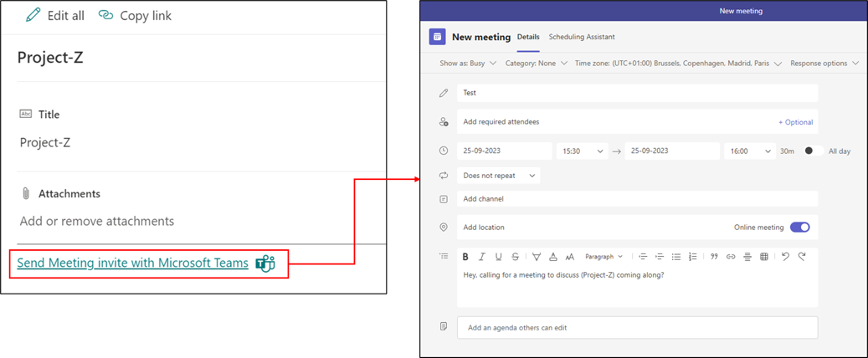Viewport: 868px width, 358px height.
Task: Click the clock icon beside start date
Action: pyautogui.click(x=443, y=151)
